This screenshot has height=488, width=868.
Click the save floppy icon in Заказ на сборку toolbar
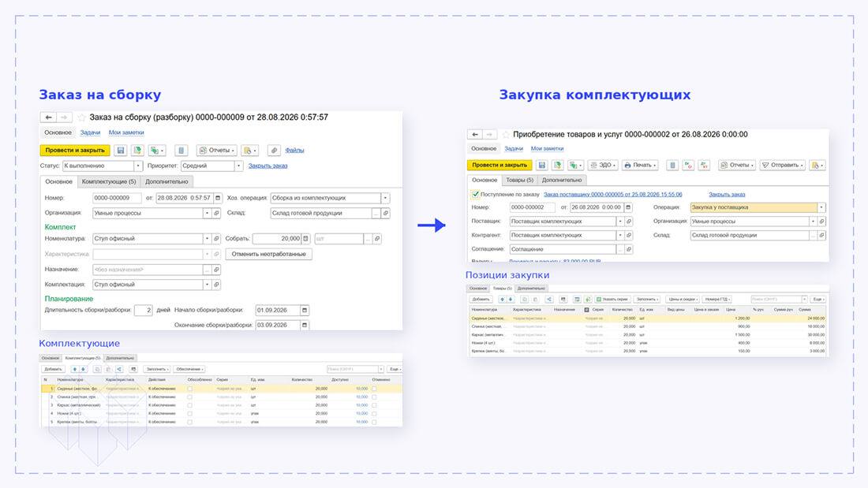[120, 150]
